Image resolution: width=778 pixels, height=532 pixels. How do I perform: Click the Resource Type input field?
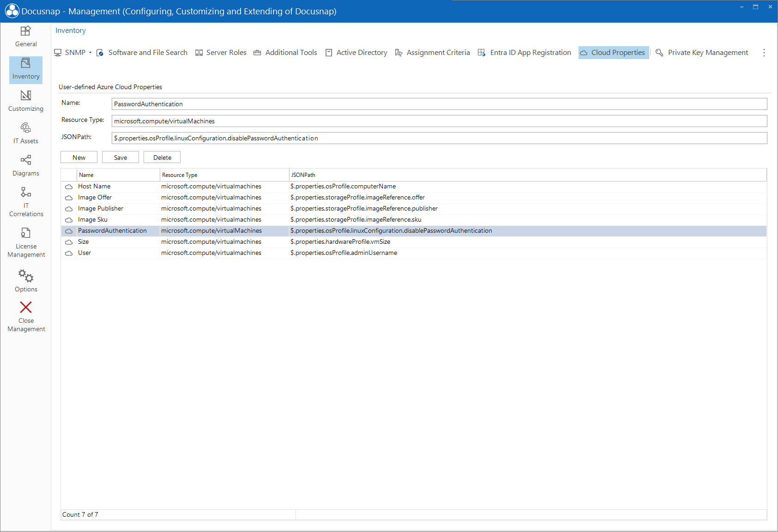tap(439, 121)
